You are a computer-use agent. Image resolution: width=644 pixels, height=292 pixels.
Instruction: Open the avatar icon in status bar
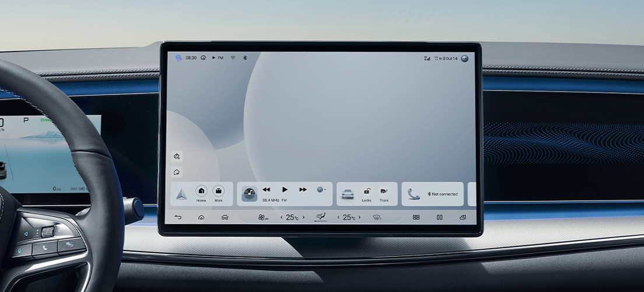click(x=464, y=58)
